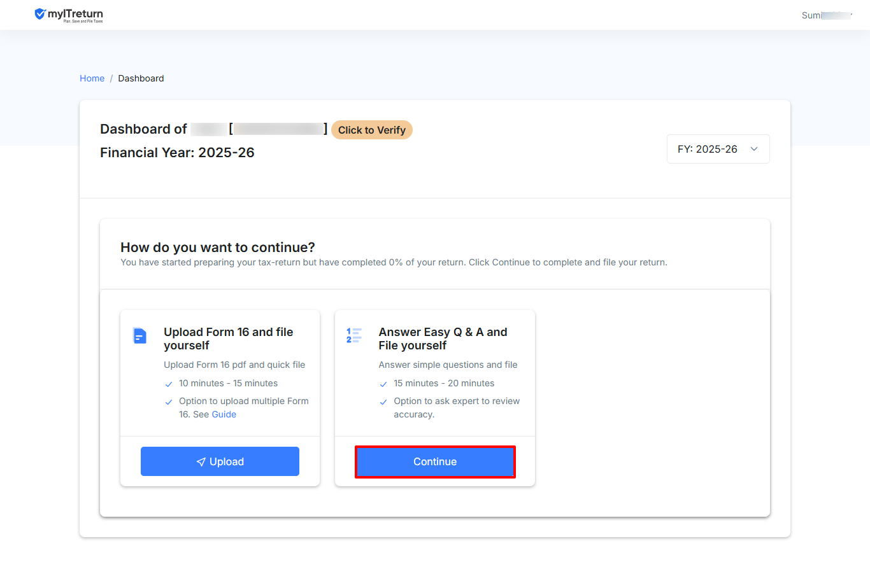Click 'Option to ask expert to review accuracy' text
This screenshot has height=588, width=870.
coord(457,407)
